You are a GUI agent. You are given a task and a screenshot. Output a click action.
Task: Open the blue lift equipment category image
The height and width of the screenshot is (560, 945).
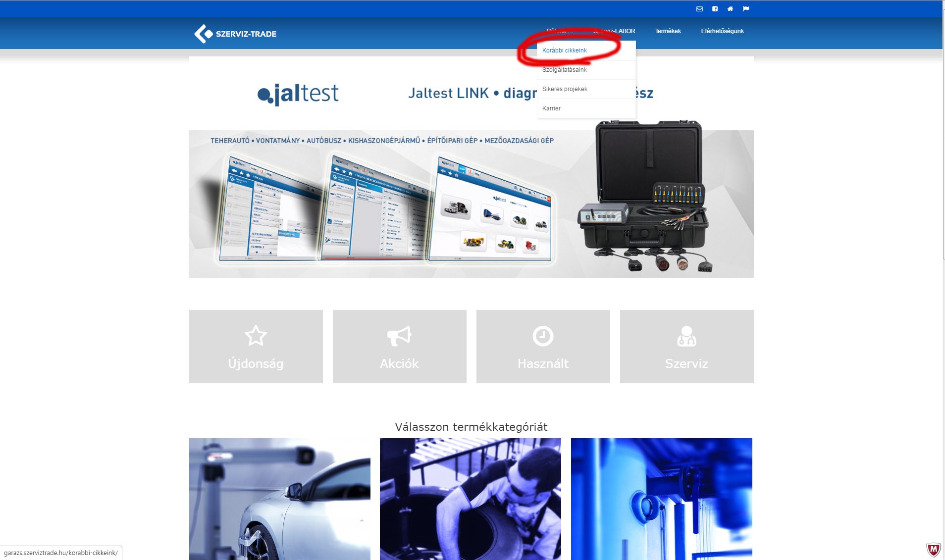662,499
